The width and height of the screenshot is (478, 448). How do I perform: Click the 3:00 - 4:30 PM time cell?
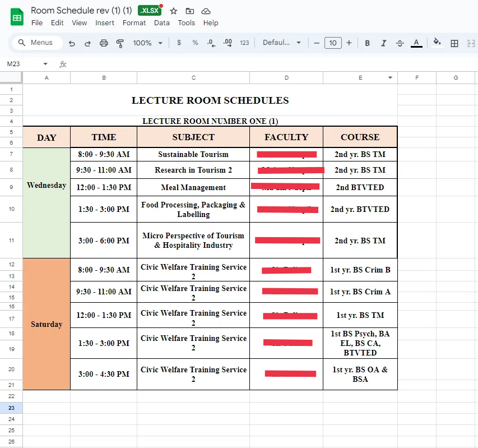(x=104, y=374)
